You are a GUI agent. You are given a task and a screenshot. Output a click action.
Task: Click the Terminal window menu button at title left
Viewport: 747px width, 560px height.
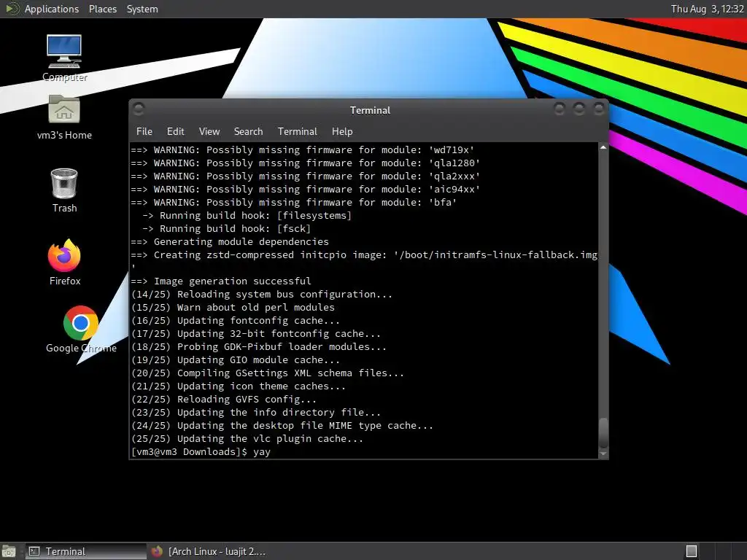(139, 109)
